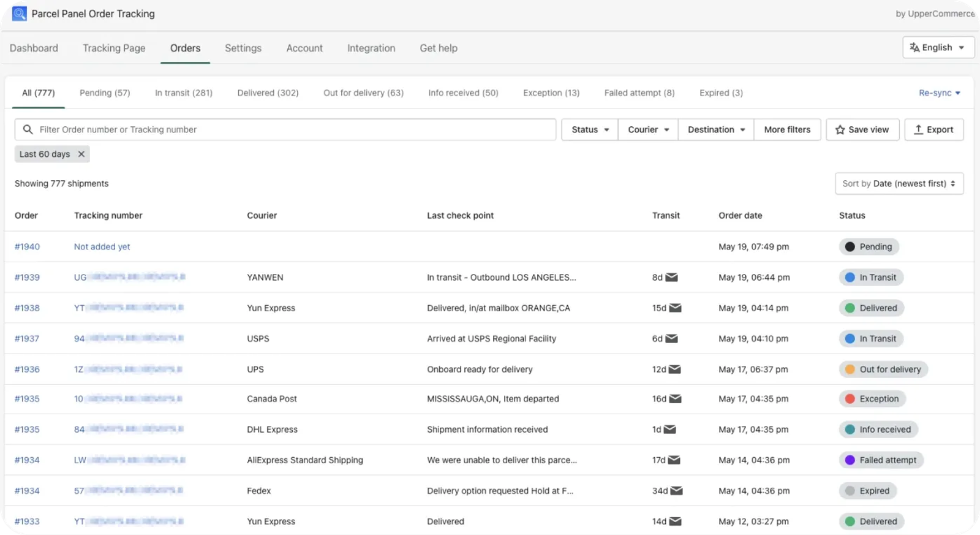Open the Status filter dropdown

pos(590,129)
